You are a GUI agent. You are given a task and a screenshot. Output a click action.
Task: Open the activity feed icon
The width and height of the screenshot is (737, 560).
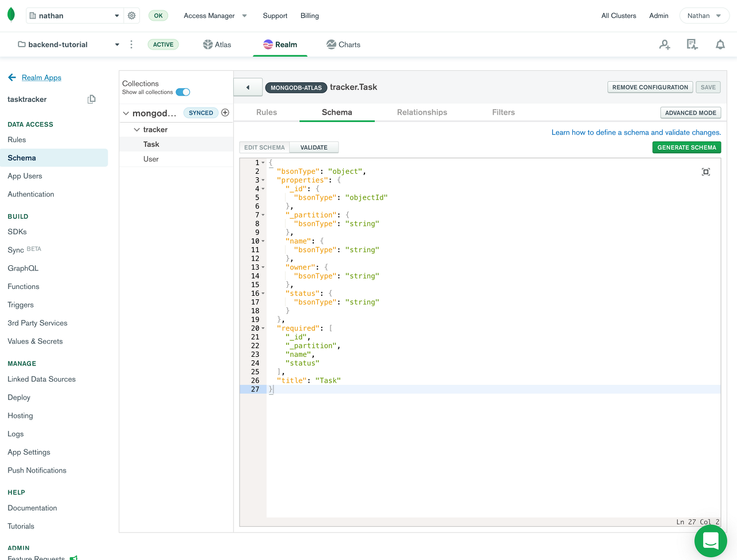(692, 44)
